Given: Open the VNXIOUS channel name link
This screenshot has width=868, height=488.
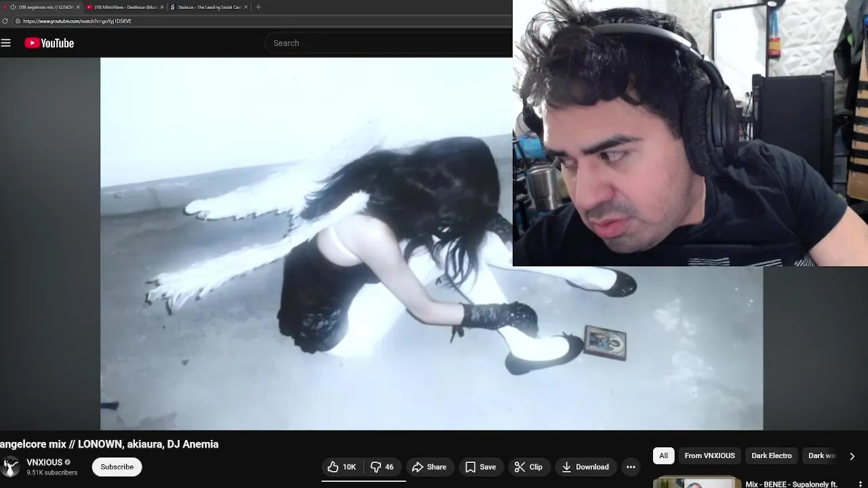Looking at the screenshot, I should [45, 462].
